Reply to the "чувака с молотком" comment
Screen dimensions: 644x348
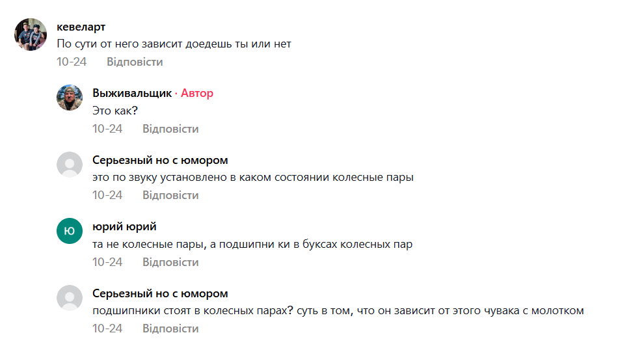(x=170, y=328)
